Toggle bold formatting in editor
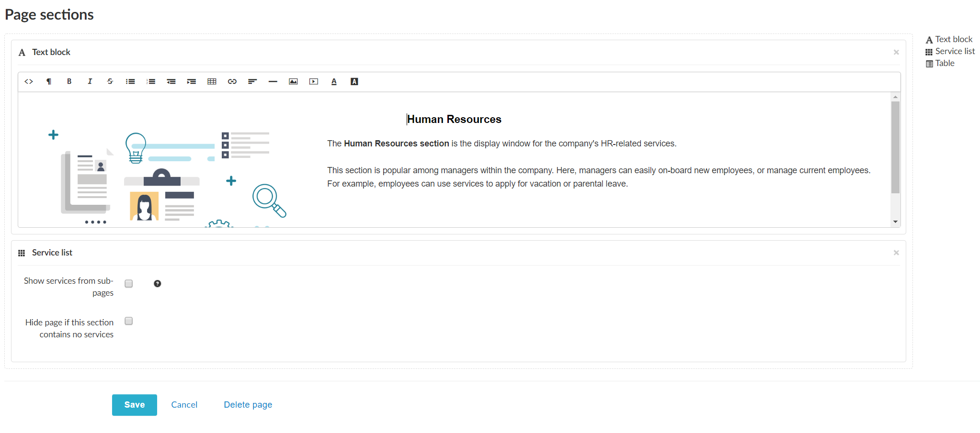This screenshot has height=433, width=980. click(x=69, y=81)
